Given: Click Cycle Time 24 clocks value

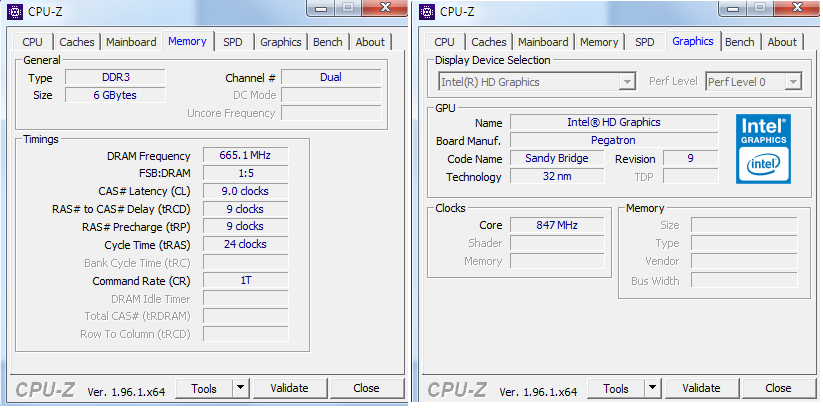Looking at the screenshot, I should pos(245,245).
